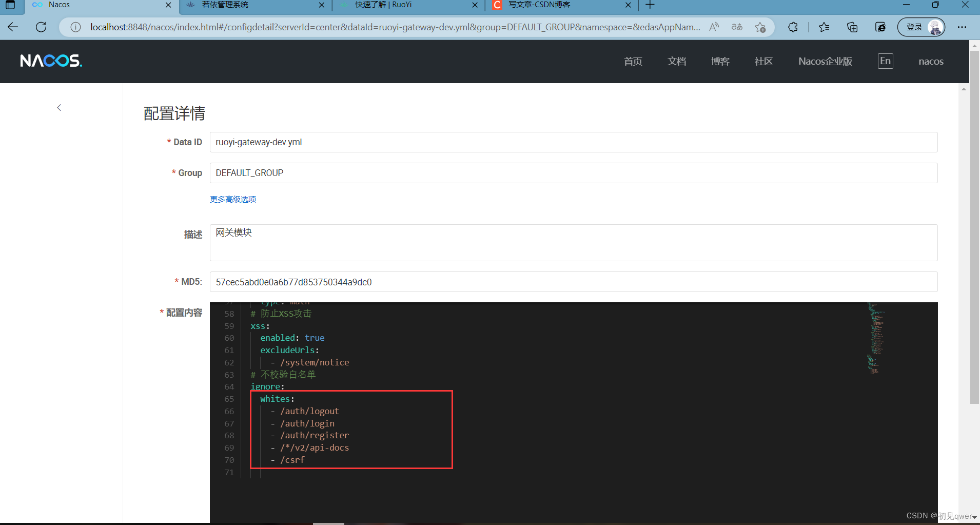This screenshot has width=980, height=525.
Task: Collapse sidebar with the left chevron
Action: (59, 107)
